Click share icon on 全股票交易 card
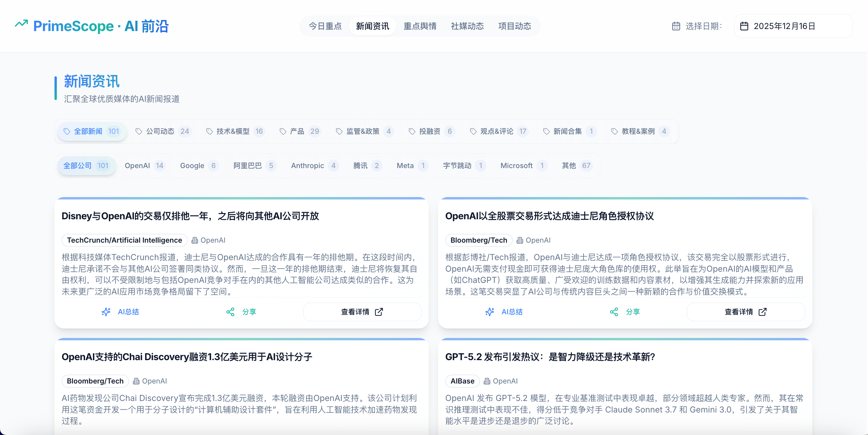 tap(614, 312)
